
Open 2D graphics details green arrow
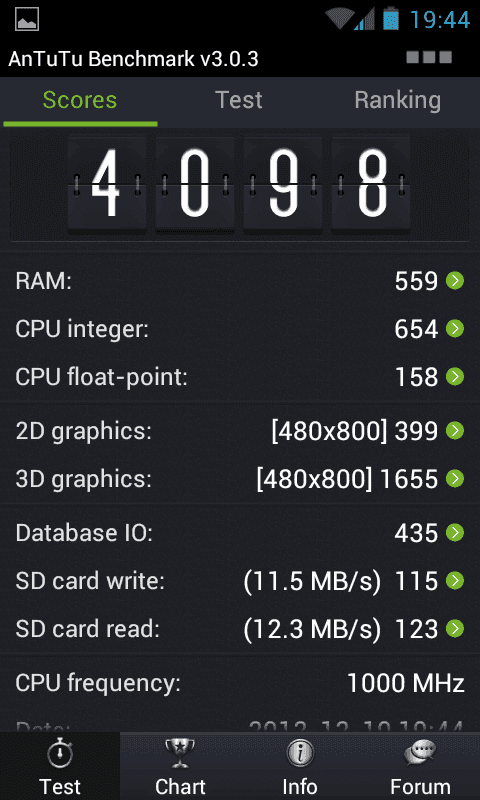coord(454,431)
